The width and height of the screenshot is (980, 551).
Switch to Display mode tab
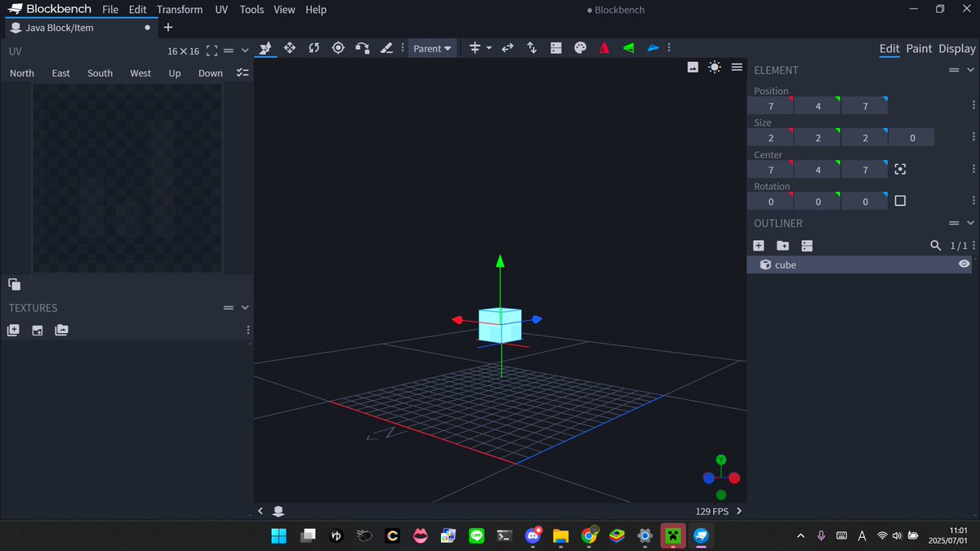(957, 49)
